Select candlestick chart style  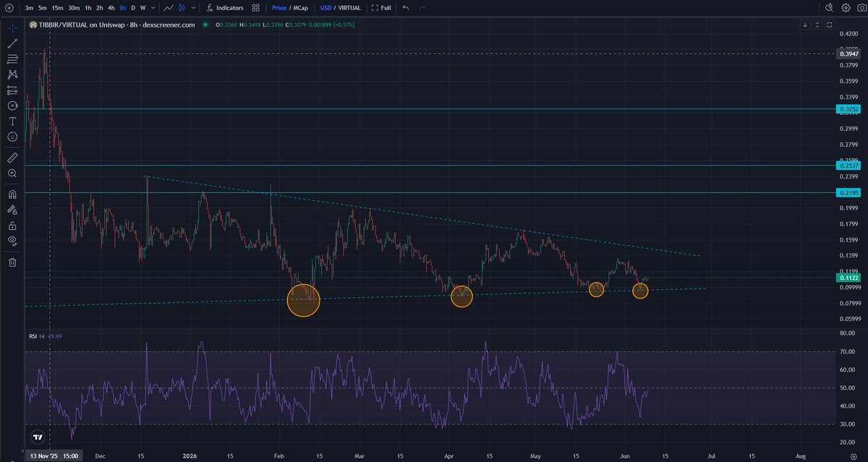[181, 8]
